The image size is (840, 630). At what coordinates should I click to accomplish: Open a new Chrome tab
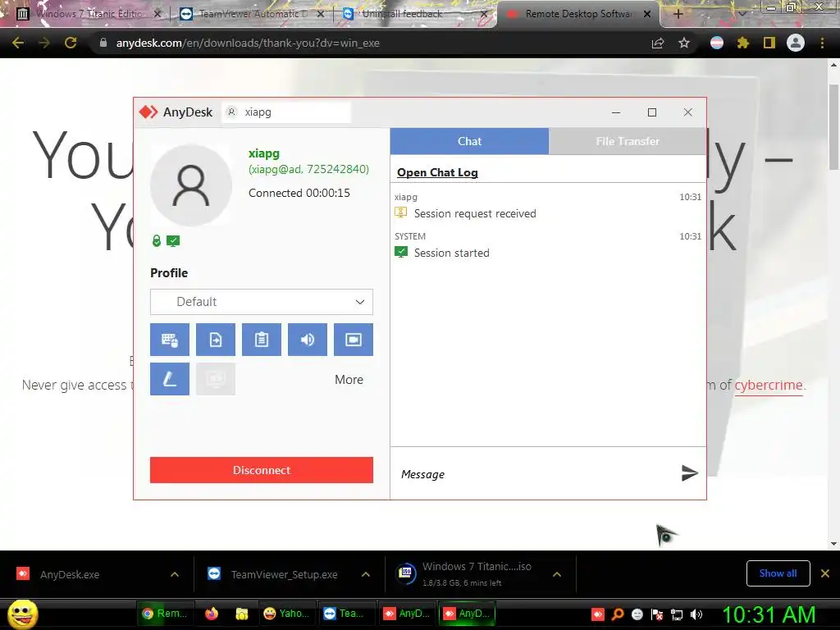click(678, 14)
